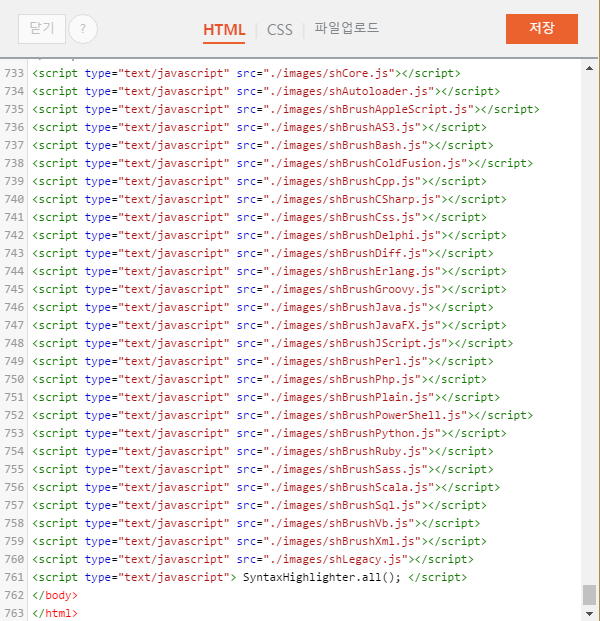Click the closing </html> tag
The width and height of the screenshot is (600, 621).
pyautogui.click(x=55, y=613)
